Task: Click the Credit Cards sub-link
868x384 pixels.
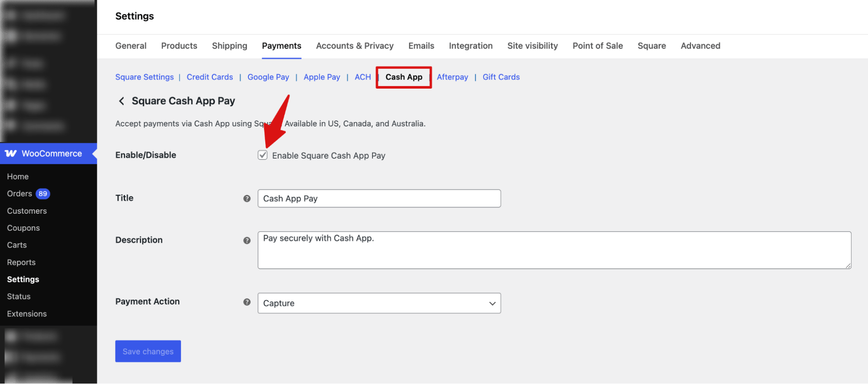Action: [210, 77]
